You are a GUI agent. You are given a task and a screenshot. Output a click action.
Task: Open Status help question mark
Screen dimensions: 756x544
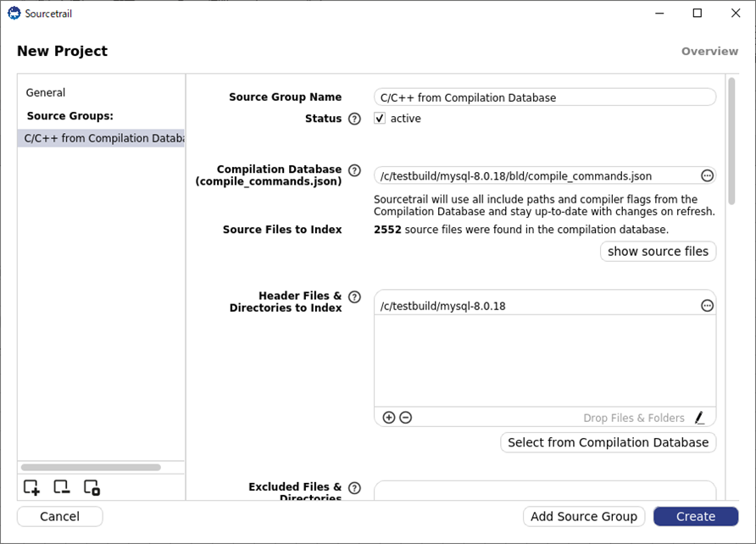click(x=354, y=119)
